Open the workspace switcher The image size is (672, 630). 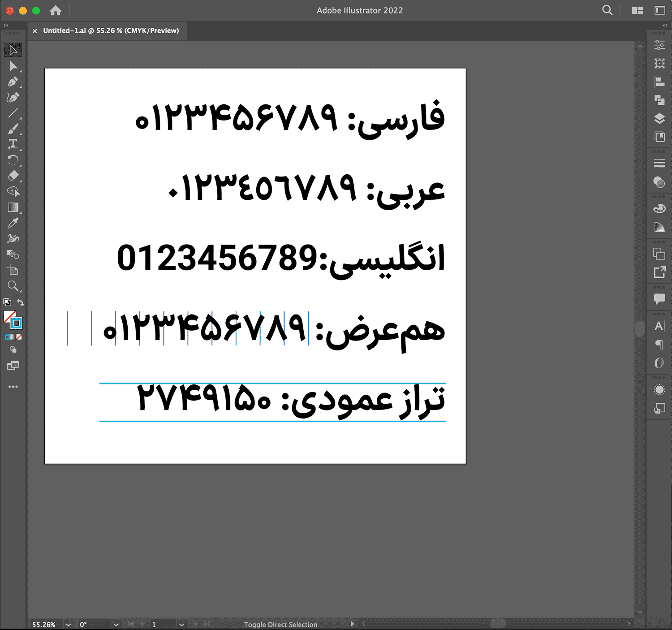660,10
